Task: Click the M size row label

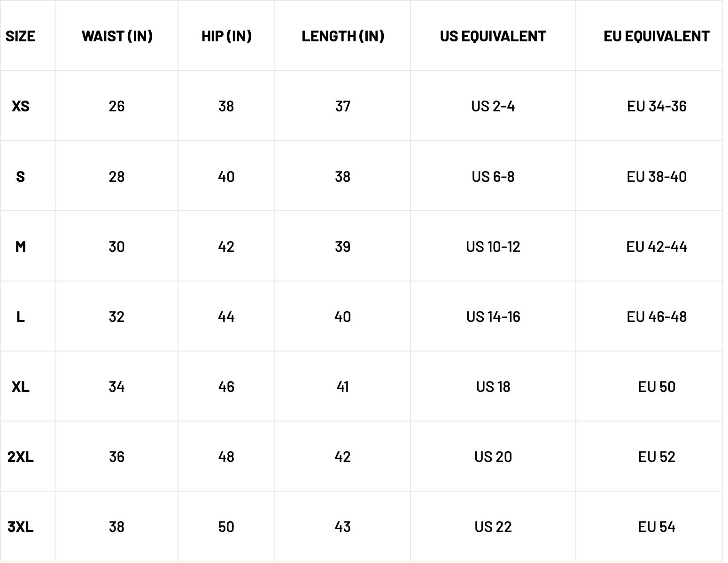Action: (x=20, y=247)
